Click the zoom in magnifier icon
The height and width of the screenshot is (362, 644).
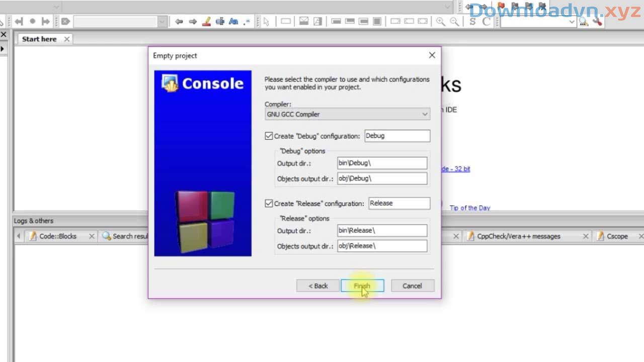[441, 22]
